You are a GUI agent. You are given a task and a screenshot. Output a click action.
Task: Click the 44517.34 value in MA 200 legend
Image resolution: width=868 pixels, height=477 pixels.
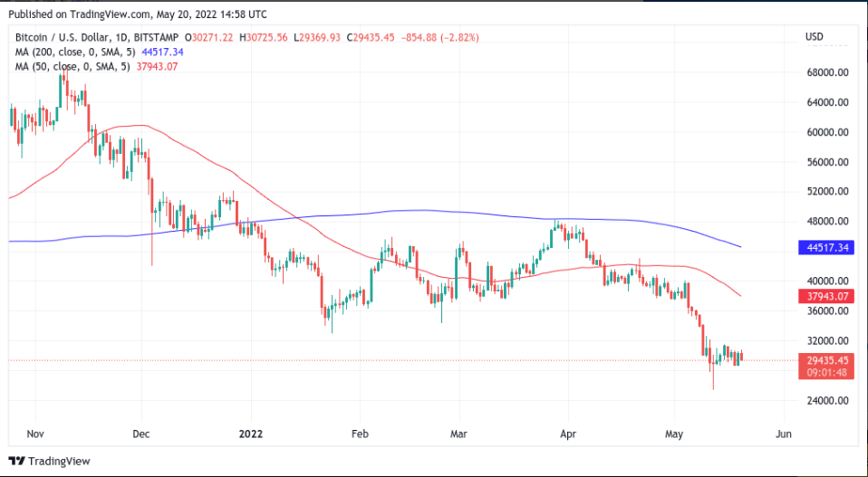pos(162,52)
